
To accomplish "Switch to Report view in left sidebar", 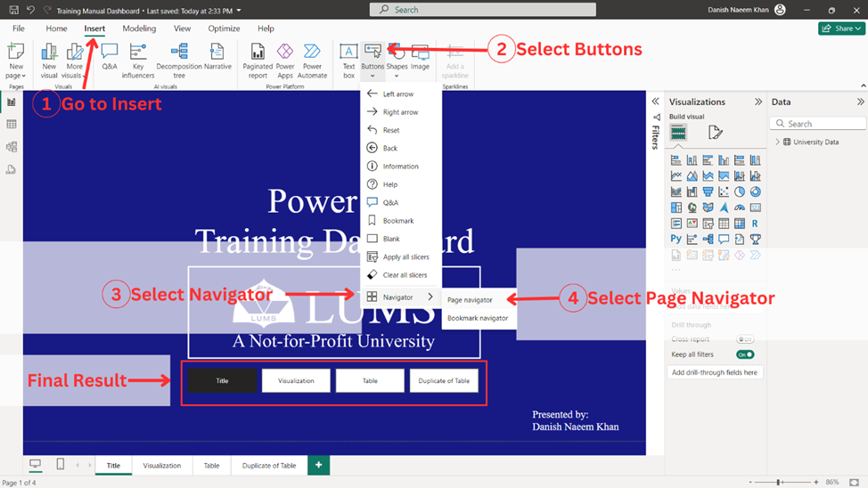I will [11, 102].
